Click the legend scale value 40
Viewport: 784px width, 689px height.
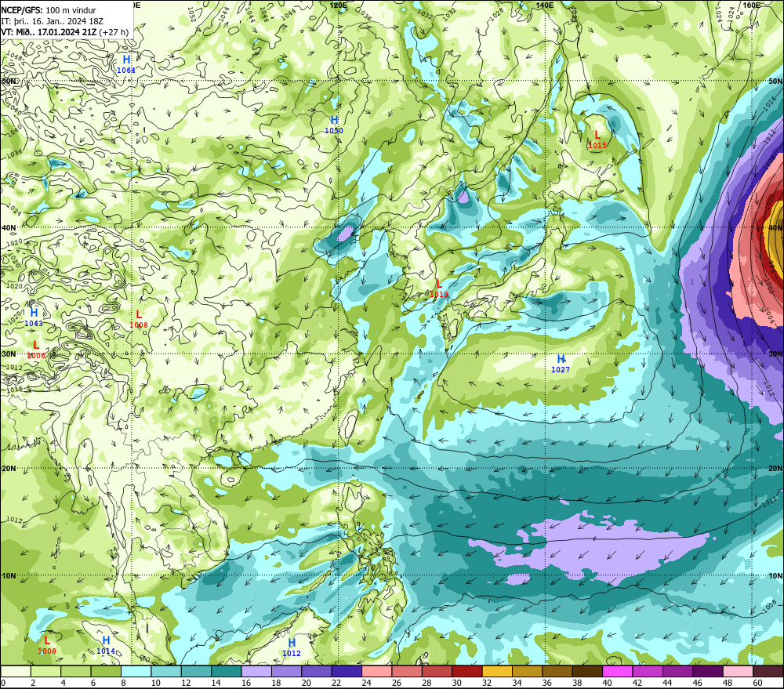607,683
